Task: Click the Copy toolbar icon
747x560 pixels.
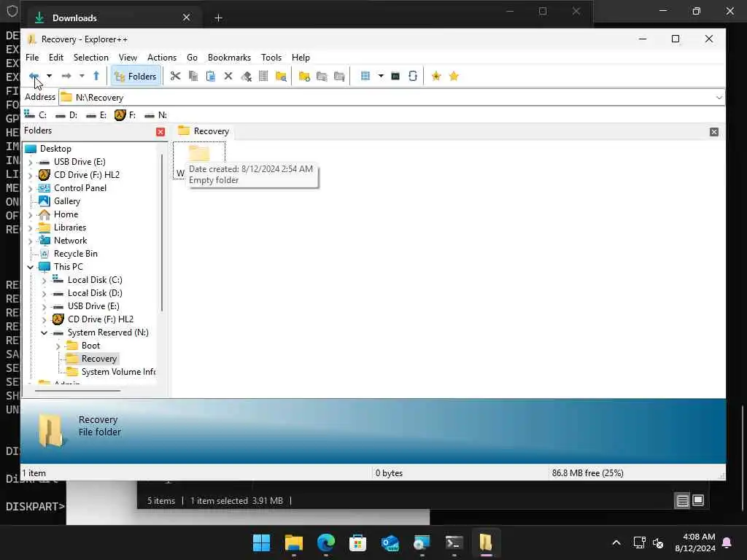Action: pos(193,76)
